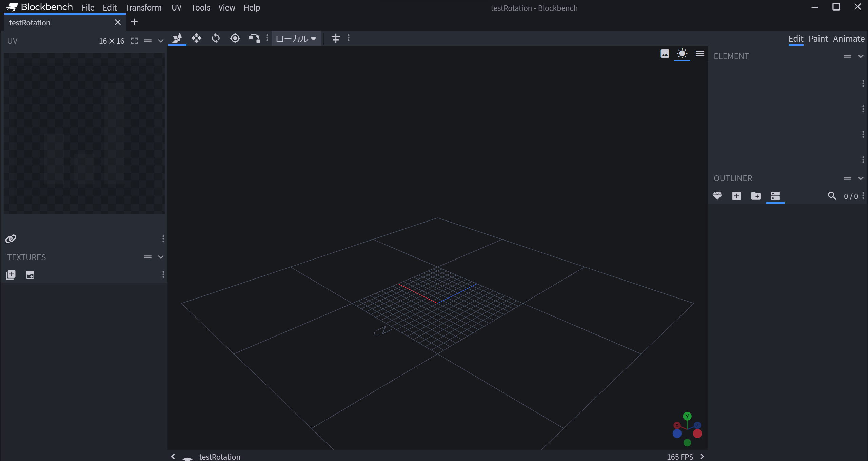Collapse the Textures panel with its chevron
868x461 pixels.
click(x=161, y=257)
